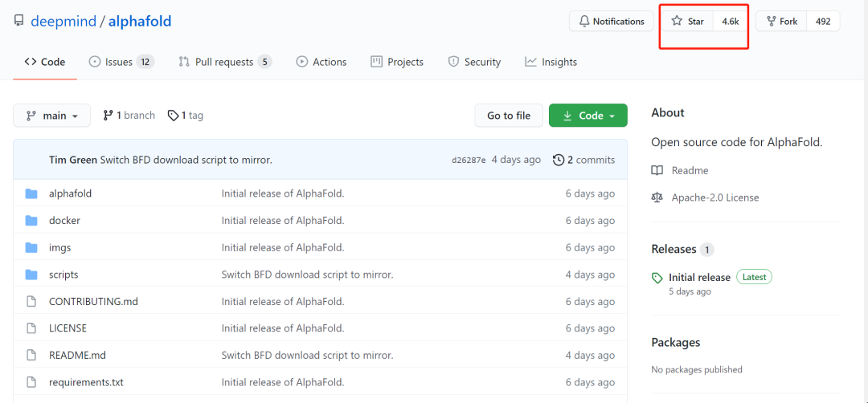Open Tim Green's author link
The image size is (868, 403).
(x=73, y=161)
